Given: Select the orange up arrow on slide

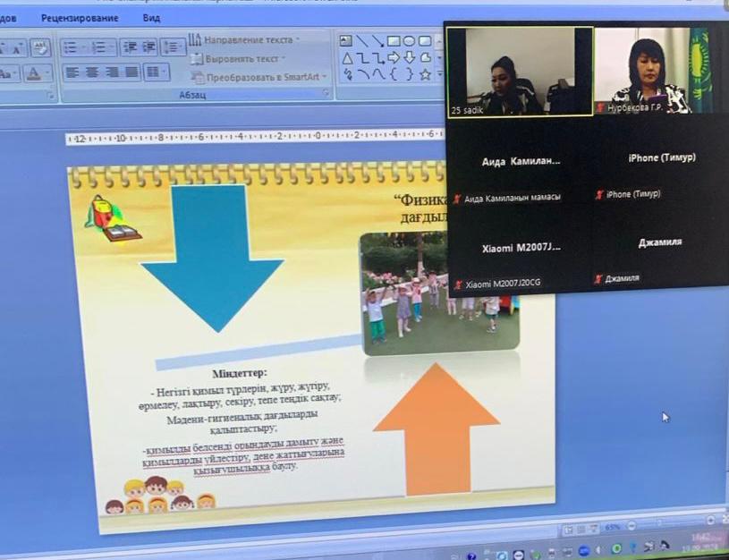Looking at the screenshot, I should [437, 428].
